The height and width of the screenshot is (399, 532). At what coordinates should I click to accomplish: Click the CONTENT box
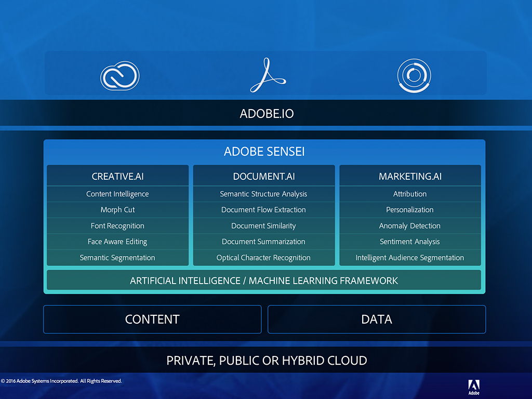point(152,319)
